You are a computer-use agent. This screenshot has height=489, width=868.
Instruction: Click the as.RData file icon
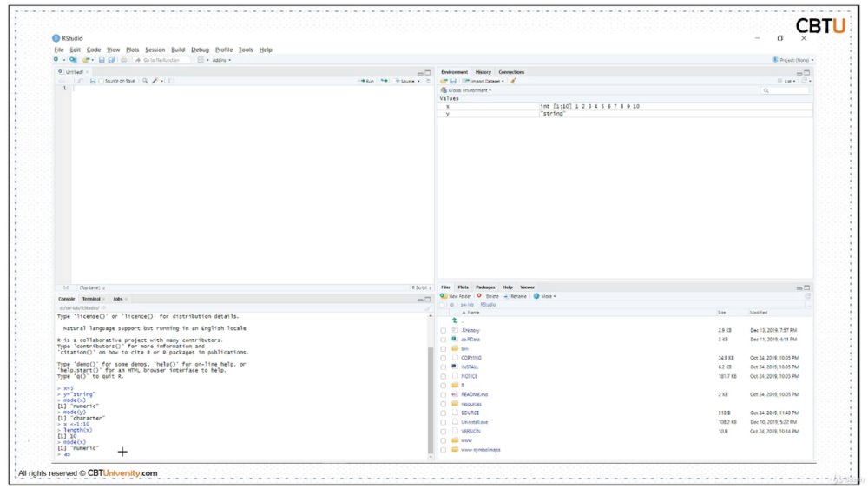click(x=455, y=339)
